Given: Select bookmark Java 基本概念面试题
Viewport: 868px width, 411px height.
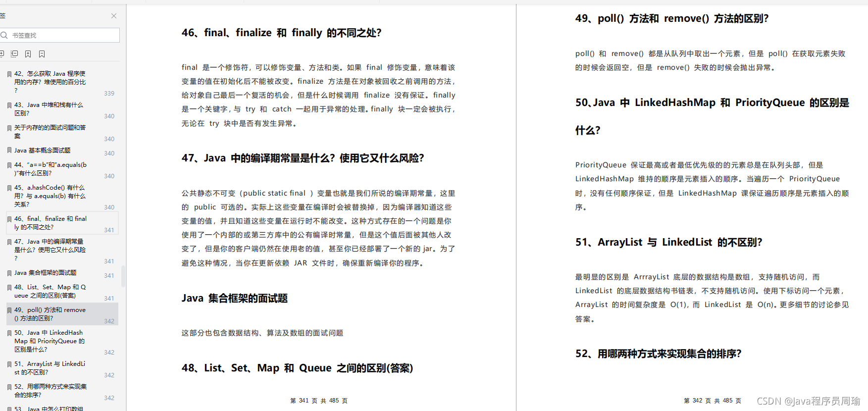Looking at the screenshot, I should [62, 151].
